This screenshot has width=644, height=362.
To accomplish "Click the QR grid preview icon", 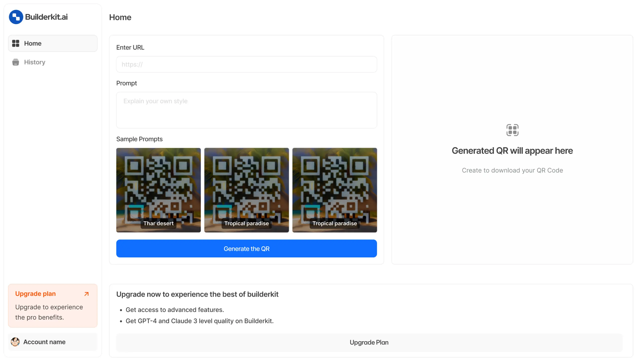I will (x=512, y=130).
